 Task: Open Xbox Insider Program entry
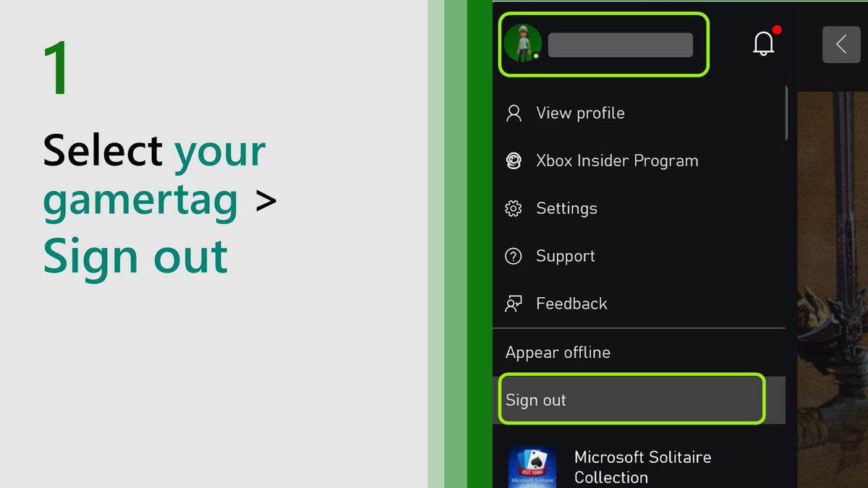[x=639, y=160]
